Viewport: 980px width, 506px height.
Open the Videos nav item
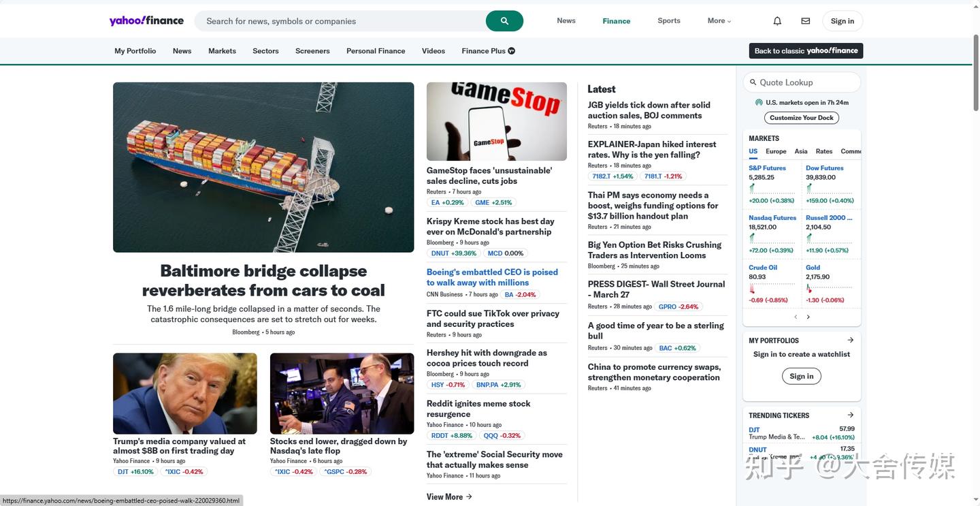point(434,51)
